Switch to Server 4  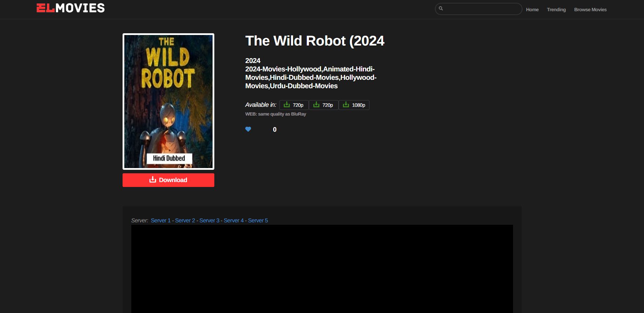pos(234,220)
